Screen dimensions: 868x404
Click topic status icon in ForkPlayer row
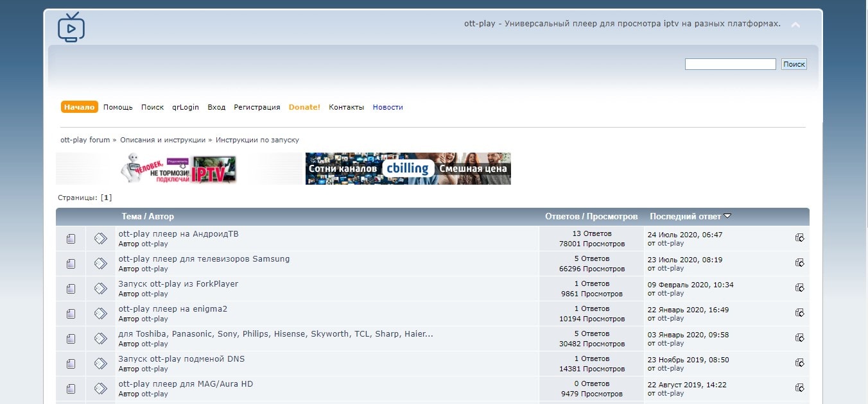coord(71,289)
